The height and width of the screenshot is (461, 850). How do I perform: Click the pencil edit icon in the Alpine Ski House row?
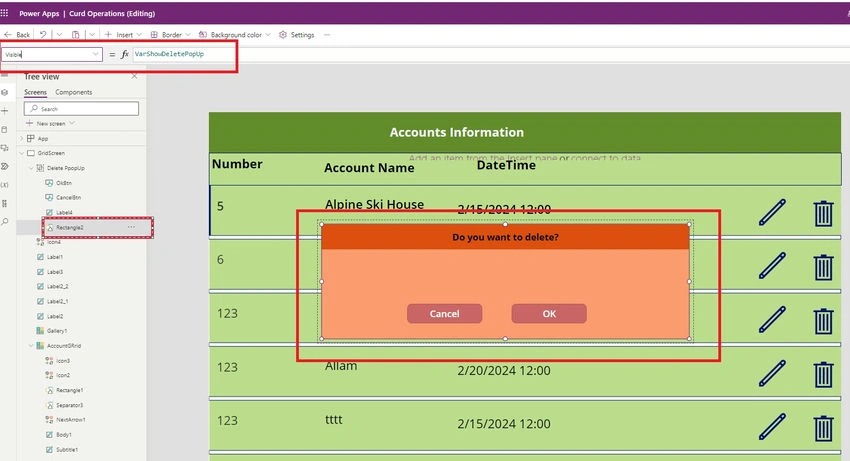coord(772,212)
